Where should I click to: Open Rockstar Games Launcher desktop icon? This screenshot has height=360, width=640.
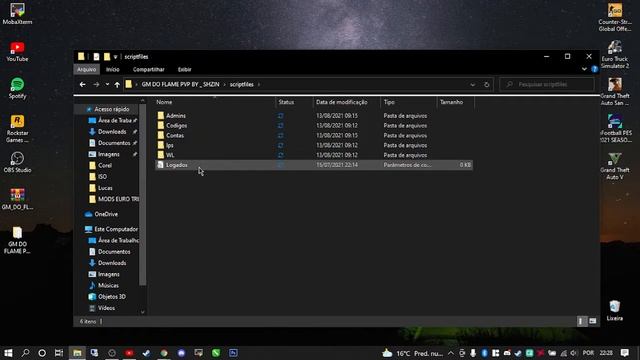click(17, 129)
